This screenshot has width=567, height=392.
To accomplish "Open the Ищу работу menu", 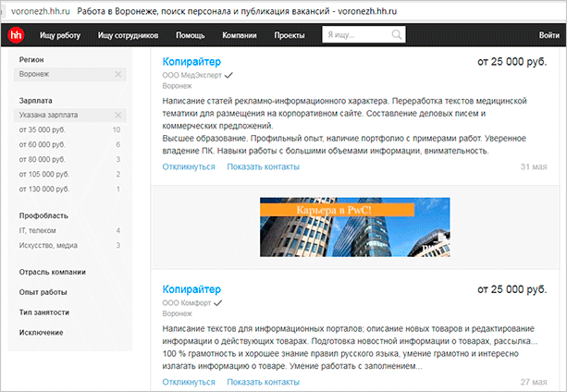I will (60, 36).
